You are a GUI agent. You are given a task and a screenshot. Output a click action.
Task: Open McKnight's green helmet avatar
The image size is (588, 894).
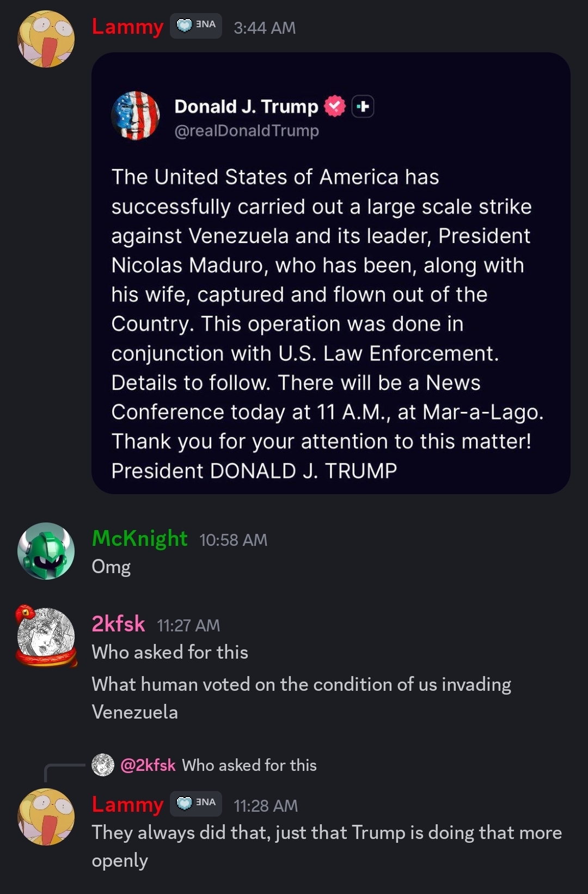click(x=46, y=551)
